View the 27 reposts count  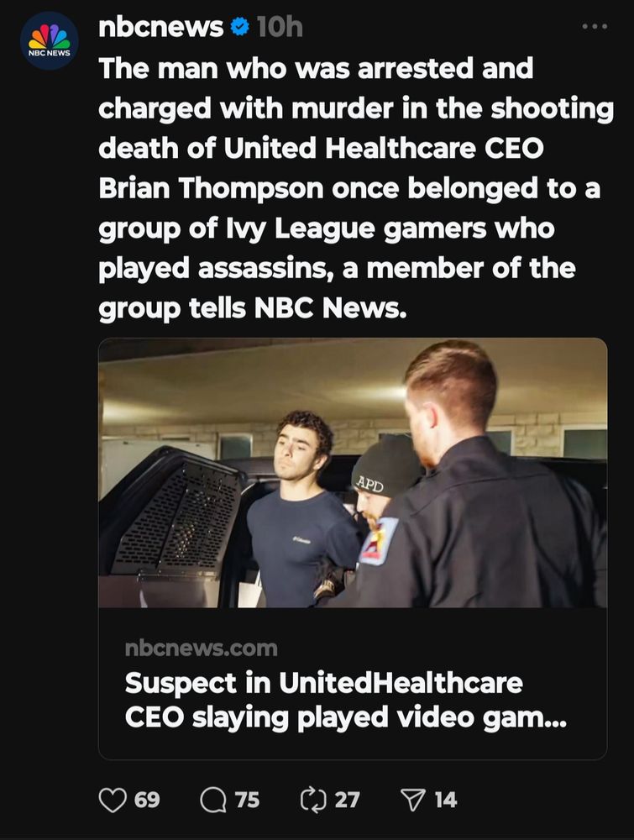348,800
